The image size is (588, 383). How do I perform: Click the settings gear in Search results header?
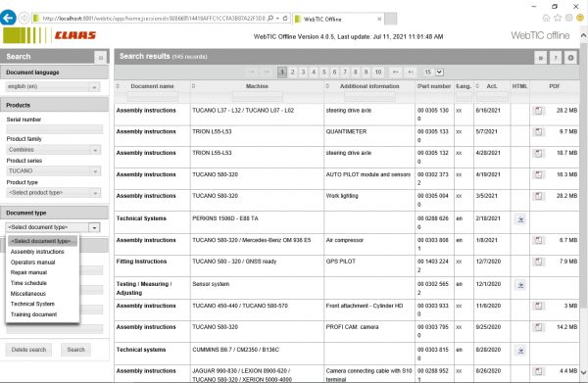[x=570, y=58]
